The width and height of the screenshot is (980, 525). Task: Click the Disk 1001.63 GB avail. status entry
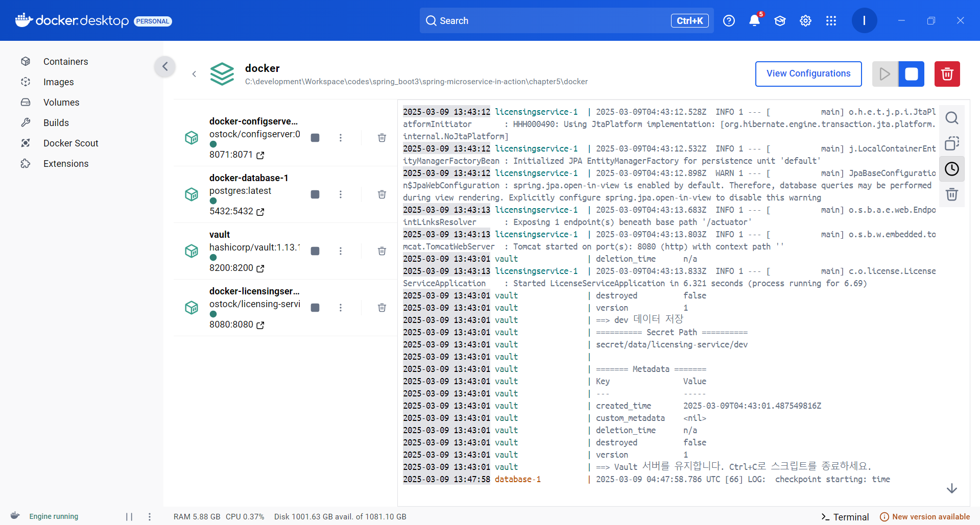pos(340,517)
